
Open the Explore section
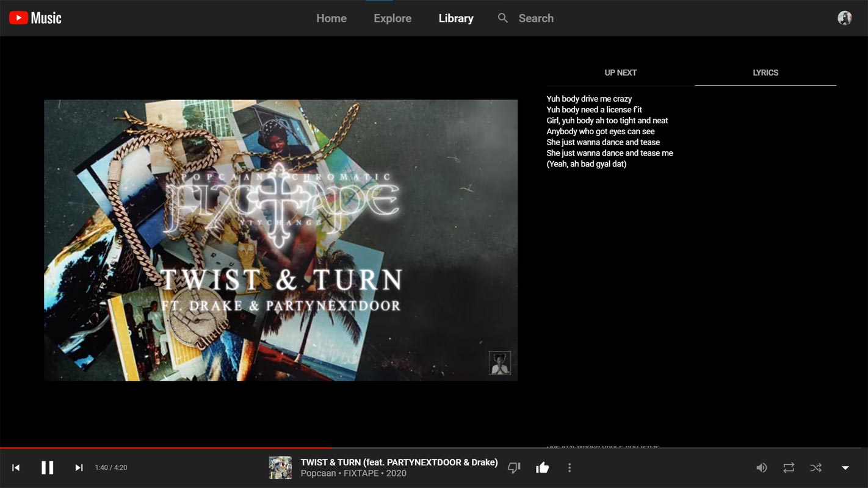tap(392, 18)
